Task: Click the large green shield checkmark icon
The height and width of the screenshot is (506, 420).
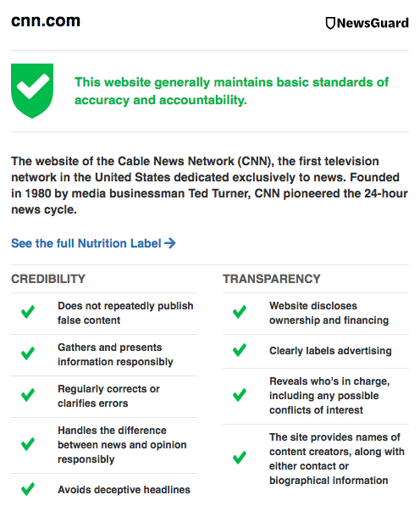Action: point(32,91)
